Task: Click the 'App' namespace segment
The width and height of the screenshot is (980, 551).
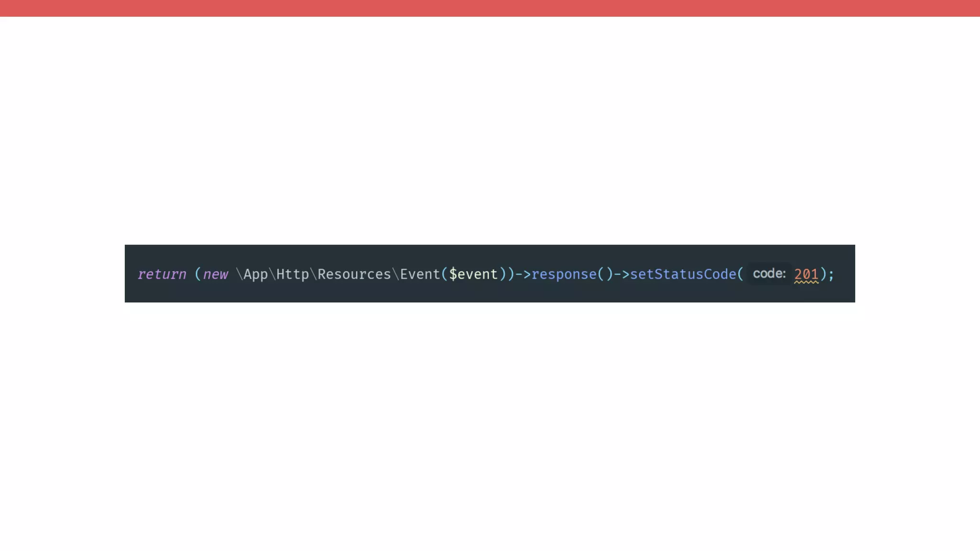Action: point(256,275)
